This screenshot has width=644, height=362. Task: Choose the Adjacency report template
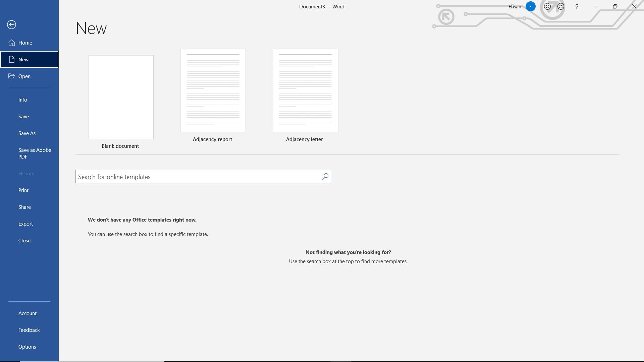[213, 90]
